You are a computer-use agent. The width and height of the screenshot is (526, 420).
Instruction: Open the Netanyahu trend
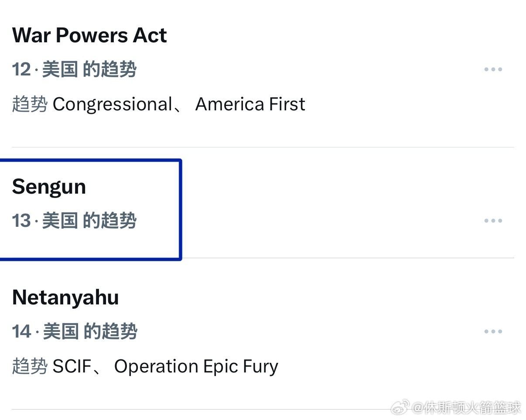(x=65, y=297)
